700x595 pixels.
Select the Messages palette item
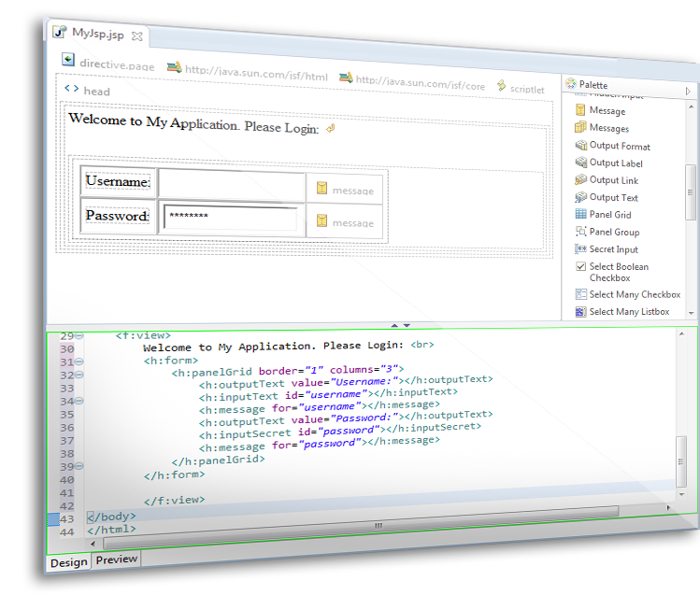[608, 129]
